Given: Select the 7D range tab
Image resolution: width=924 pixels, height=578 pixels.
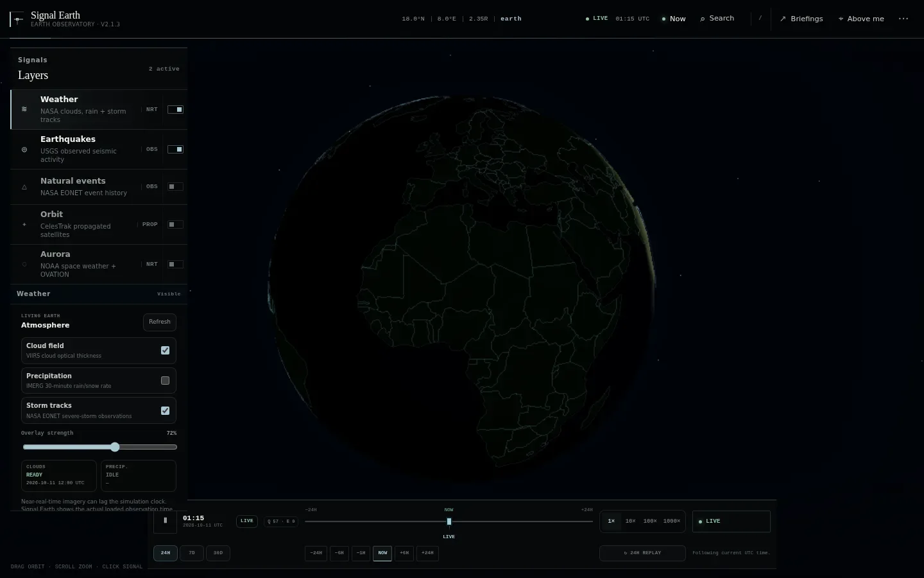Looking at the screenshot, I should point(192,553).
